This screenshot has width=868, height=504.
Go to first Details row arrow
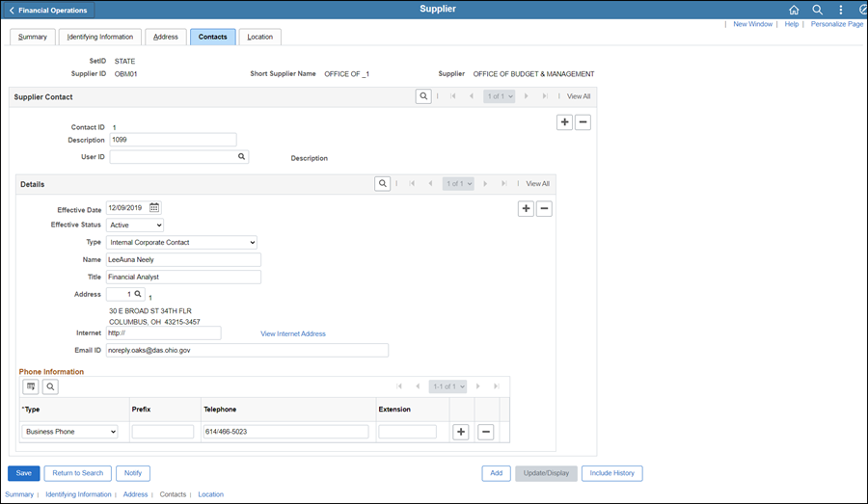click(412, 184)
